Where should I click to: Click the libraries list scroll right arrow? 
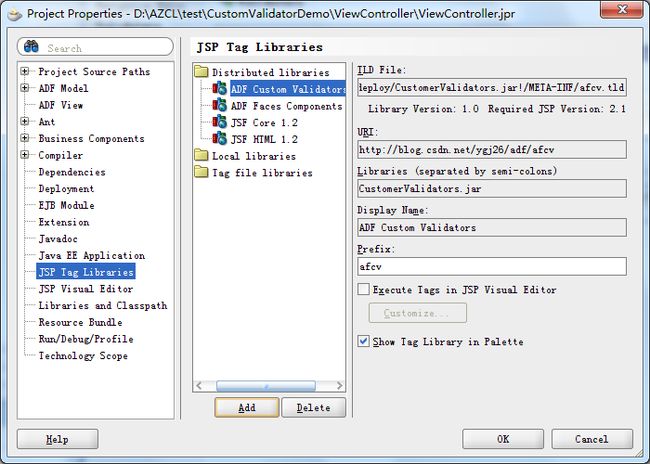click(340, 386)
